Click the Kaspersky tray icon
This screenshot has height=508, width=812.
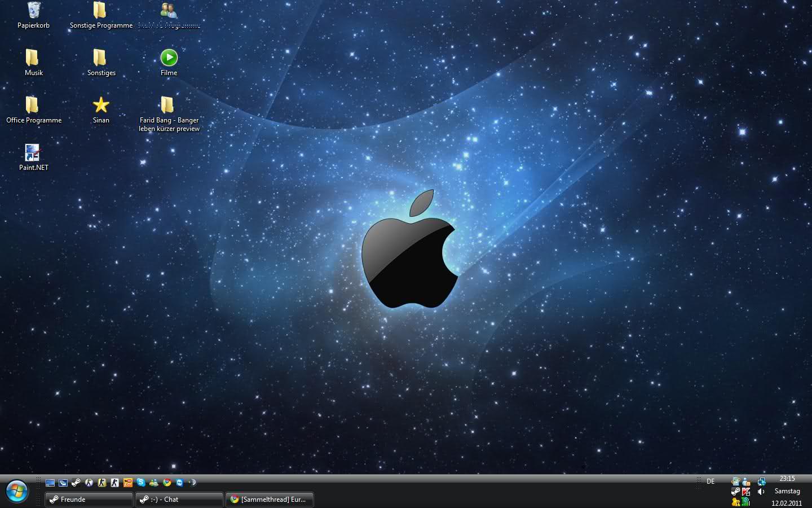(746, 492)
